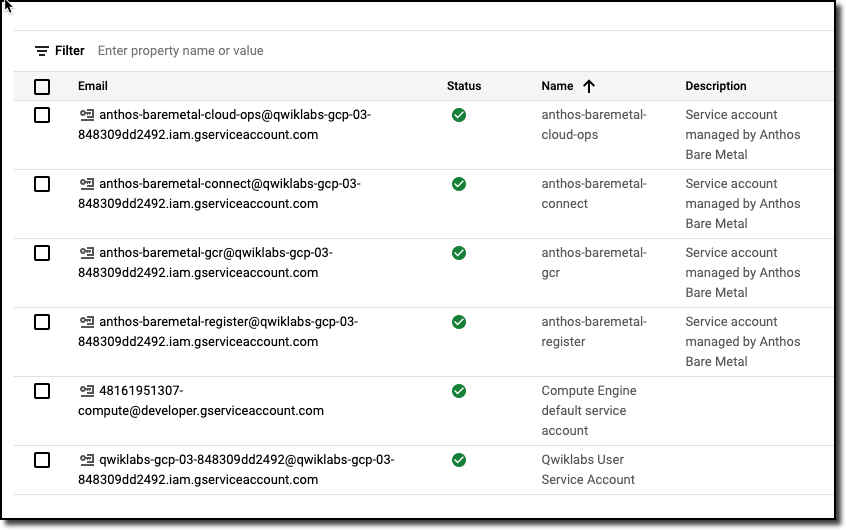
Task: Click the service account icon beside qwiklabs-gcp-03-848309dd2492 email
Action: 87,460
